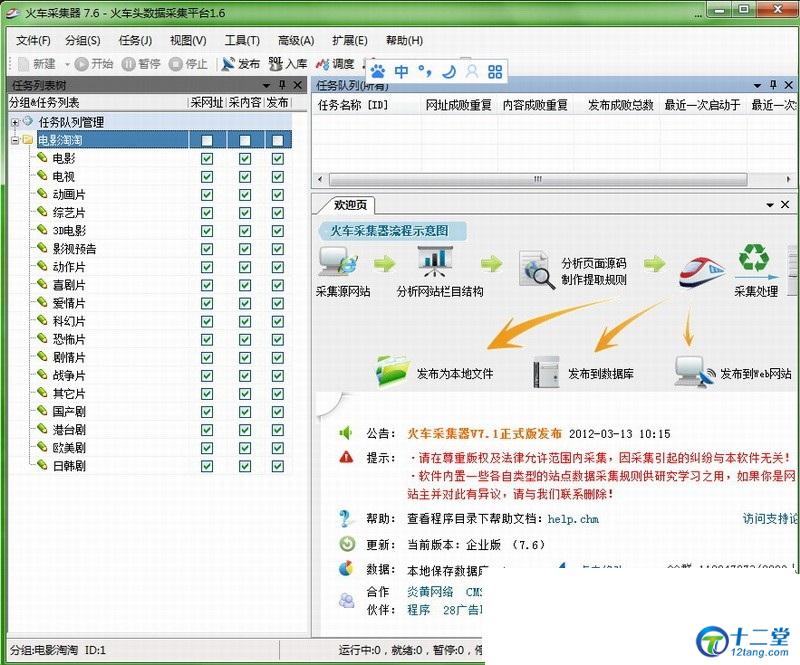Open the 文件(F) menu
Screen dimensions: 800x665
[x=33, y=40]
